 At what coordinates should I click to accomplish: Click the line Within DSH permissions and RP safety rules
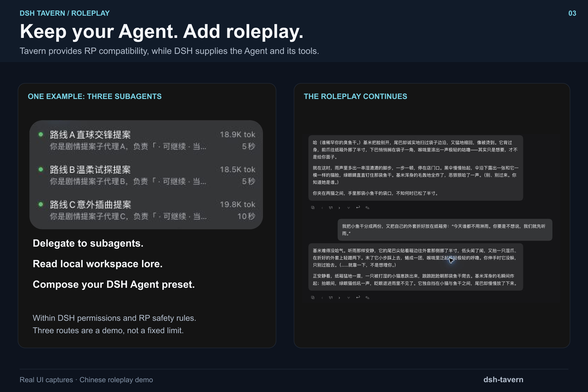point(114,318)
